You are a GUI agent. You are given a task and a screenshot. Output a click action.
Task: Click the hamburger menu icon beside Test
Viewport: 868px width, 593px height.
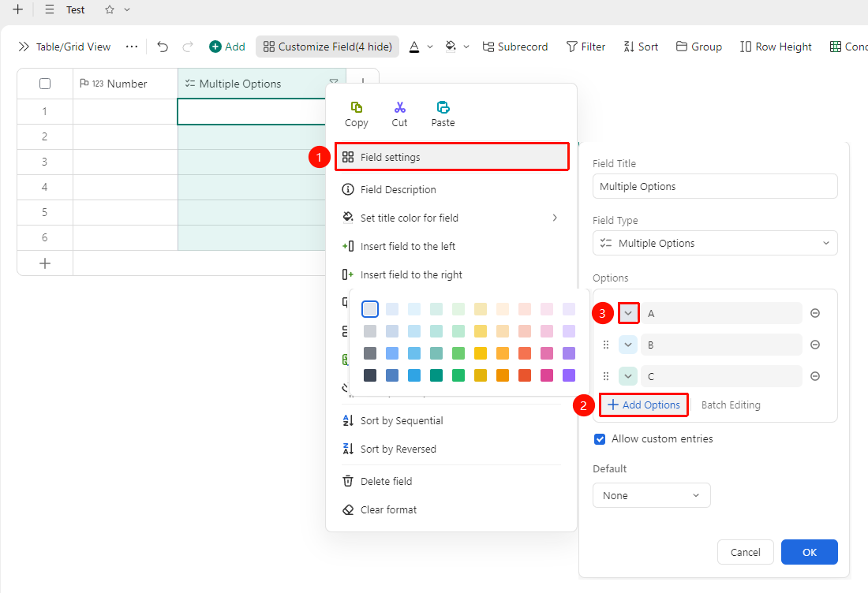point(50,9)
